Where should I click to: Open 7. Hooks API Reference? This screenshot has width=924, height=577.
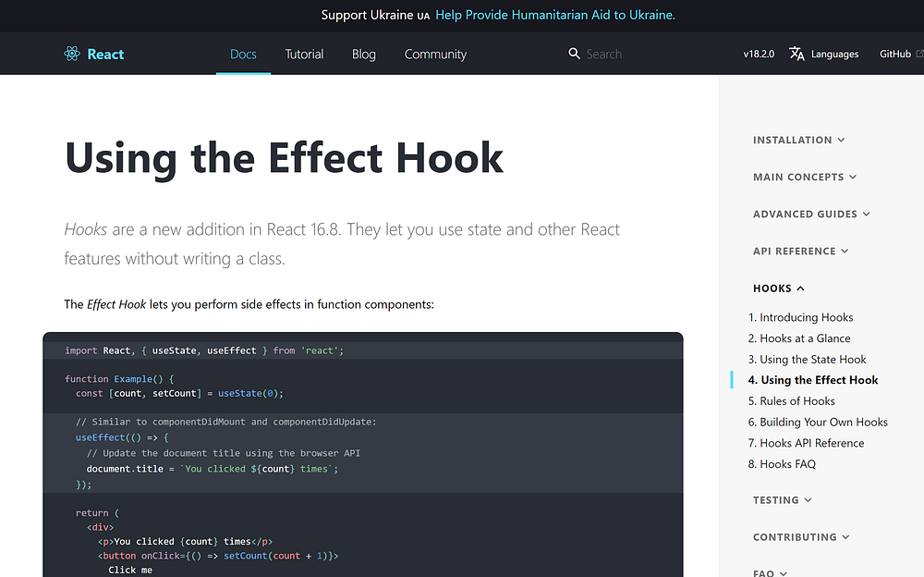[806, 443]
